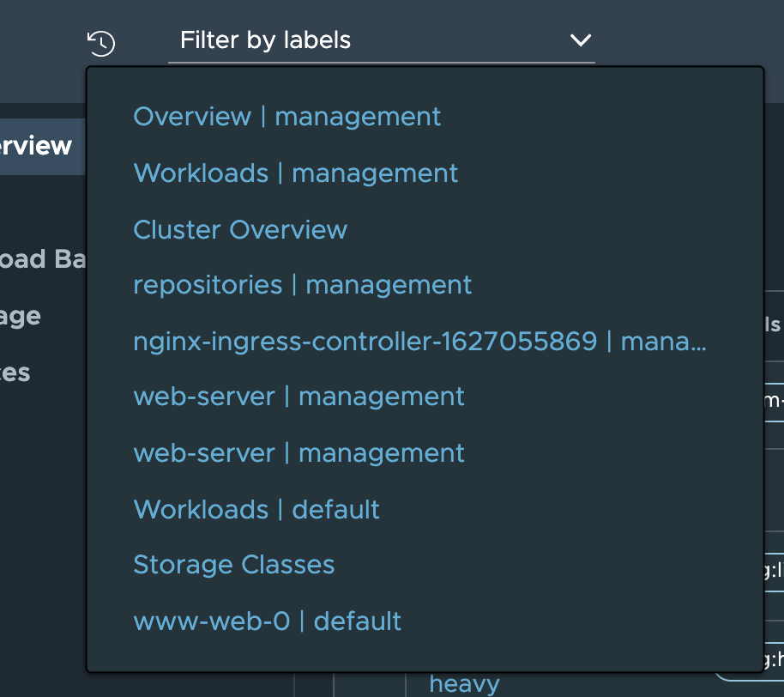Open the upper web-server | management entry
This screenshot has width=784, height=697.
[x=299, y=397]
